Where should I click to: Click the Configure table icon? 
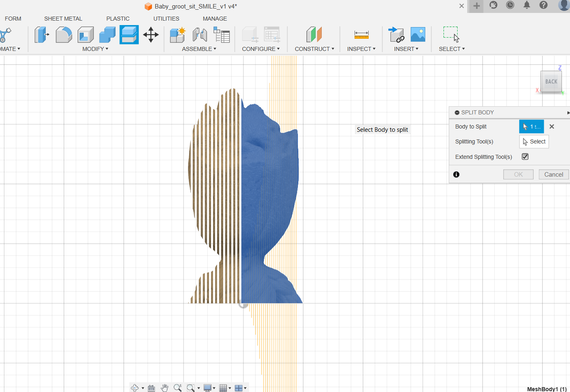[x=272, y=35]
